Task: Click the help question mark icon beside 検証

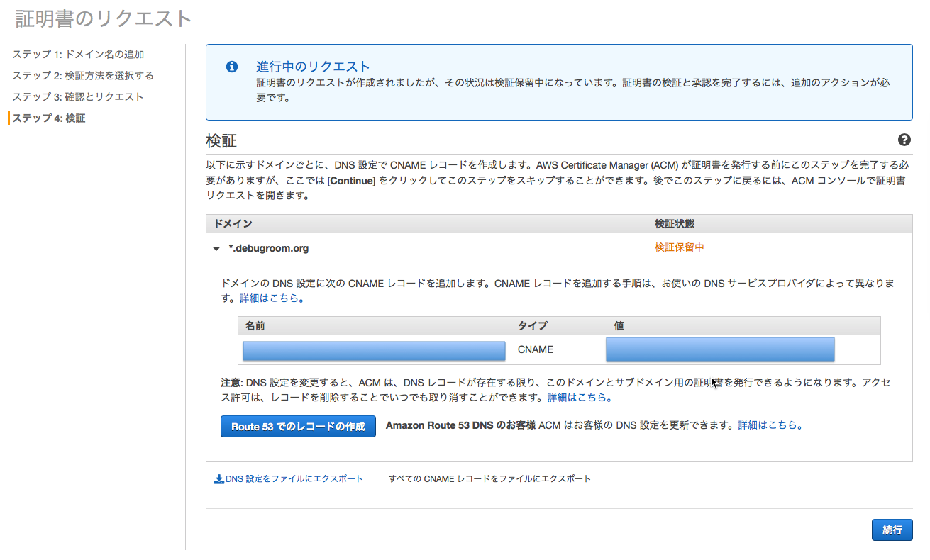Action: pos(904,140)
